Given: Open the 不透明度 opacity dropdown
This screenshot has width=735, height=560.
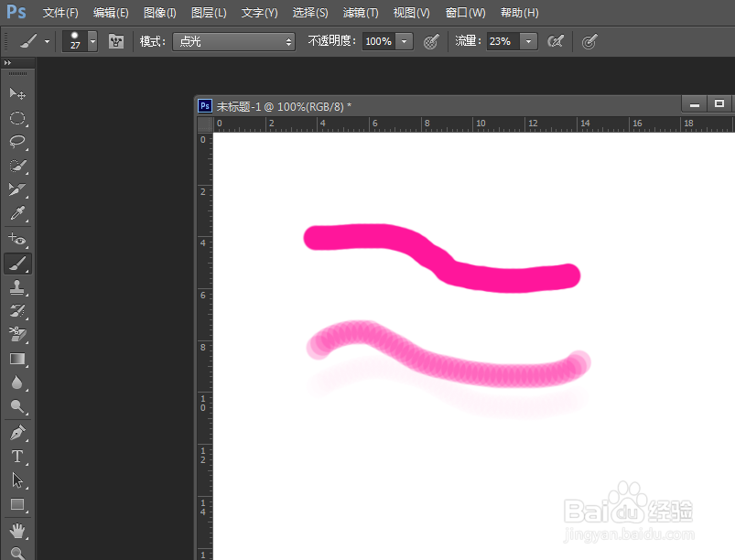Looking at the screenshot, I should coord(404,41).
